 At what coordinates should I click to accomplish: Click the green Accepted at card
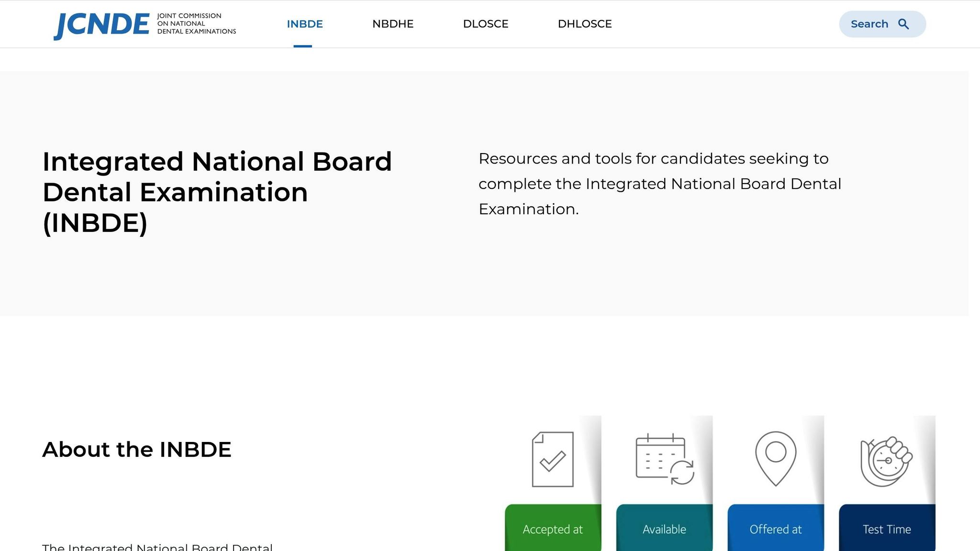tap(553, 528)
